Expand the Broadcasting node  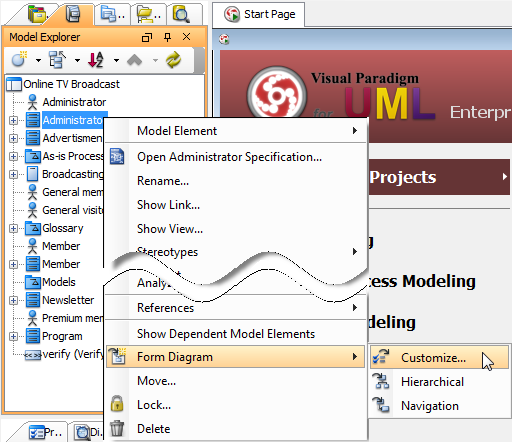click(x=13, y=174)
